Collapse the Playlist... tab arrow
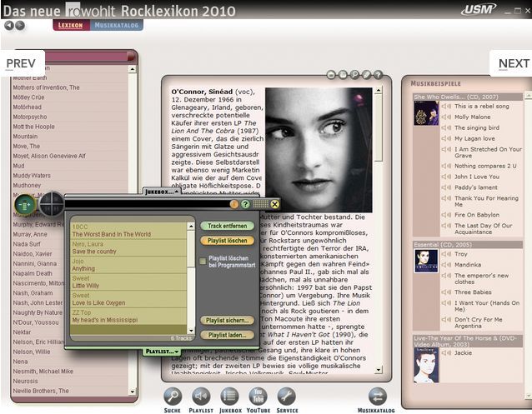532x414 pixels. tap(177, 352)
